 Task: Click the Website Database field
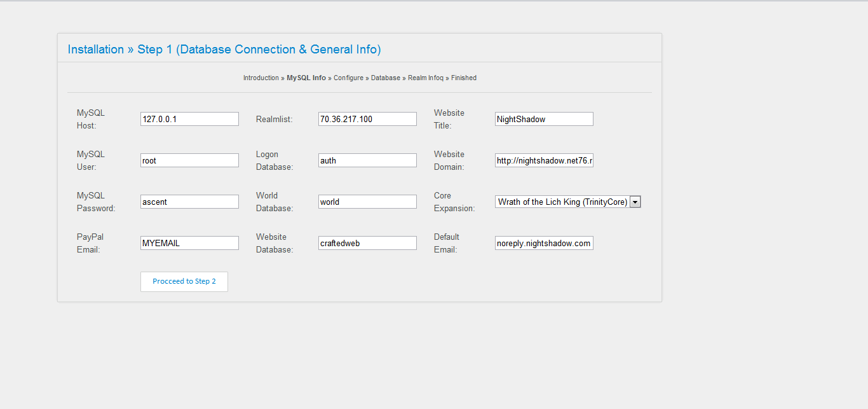tap(367, 243)
